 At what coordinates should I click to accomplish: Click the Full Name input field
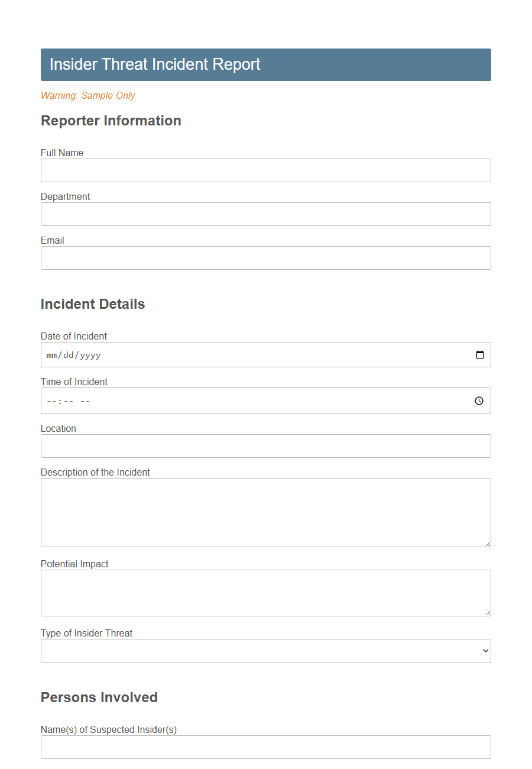pos(266,170)
